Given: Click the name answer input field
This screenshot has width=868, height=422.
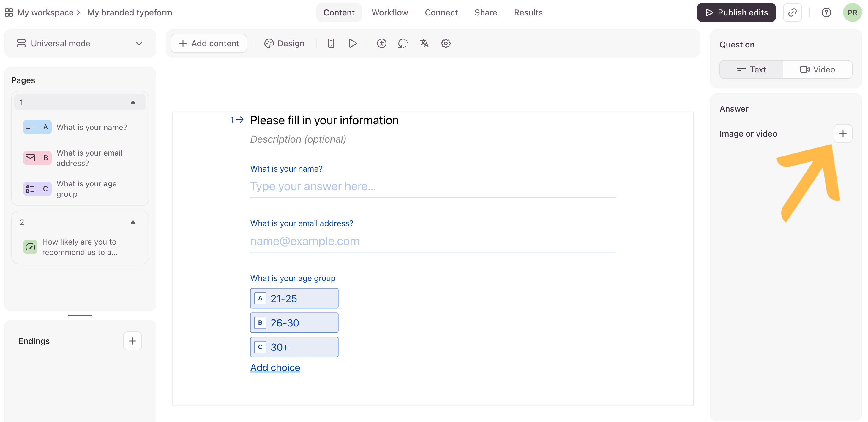Looking at the screenshot, I should coord(433,187).
